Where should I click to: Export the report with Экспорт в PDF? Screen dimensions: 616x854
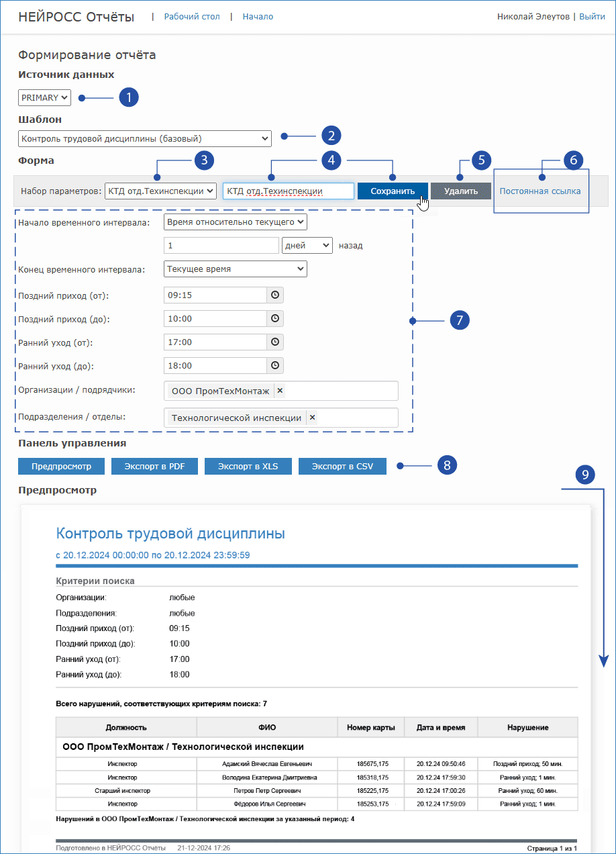[154, 466]
